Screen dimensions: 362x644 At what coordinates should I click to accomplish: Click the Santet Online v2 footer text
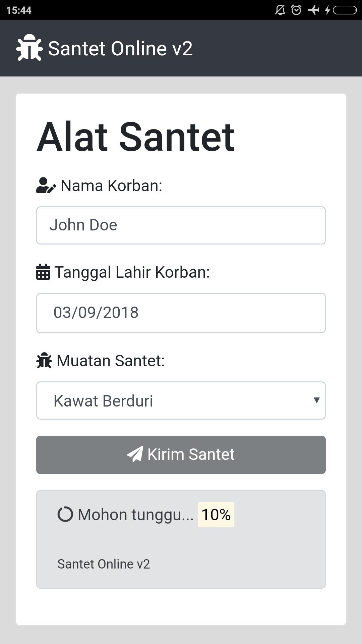(x=104, y=564)
